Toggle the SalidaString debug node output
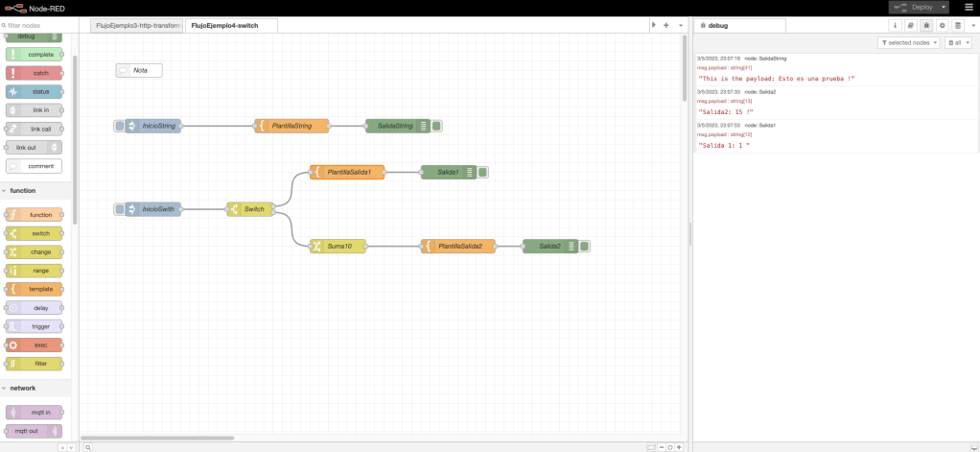Screen dimensions: 980x452 click(x=436, y=126)
